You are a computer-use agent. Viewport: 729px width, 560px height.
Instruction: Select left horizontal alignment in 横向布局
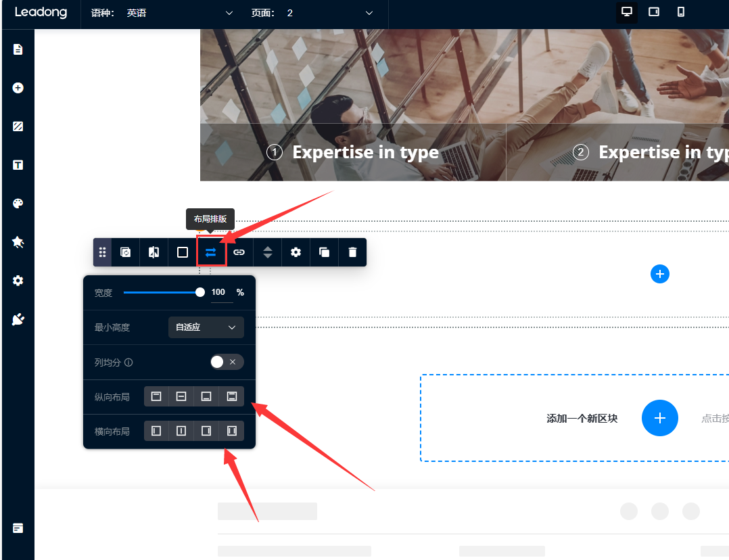tap(156, 431)
